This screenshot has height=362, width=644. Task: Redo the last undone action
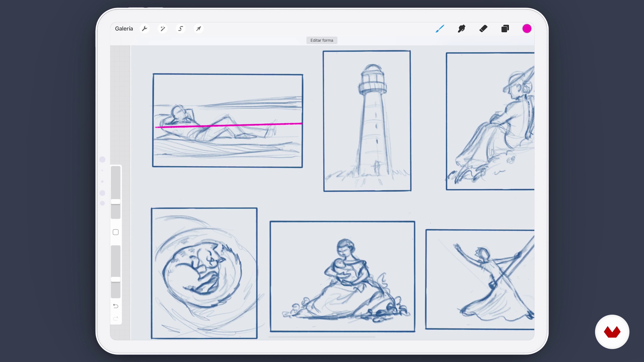pos(116,318)
